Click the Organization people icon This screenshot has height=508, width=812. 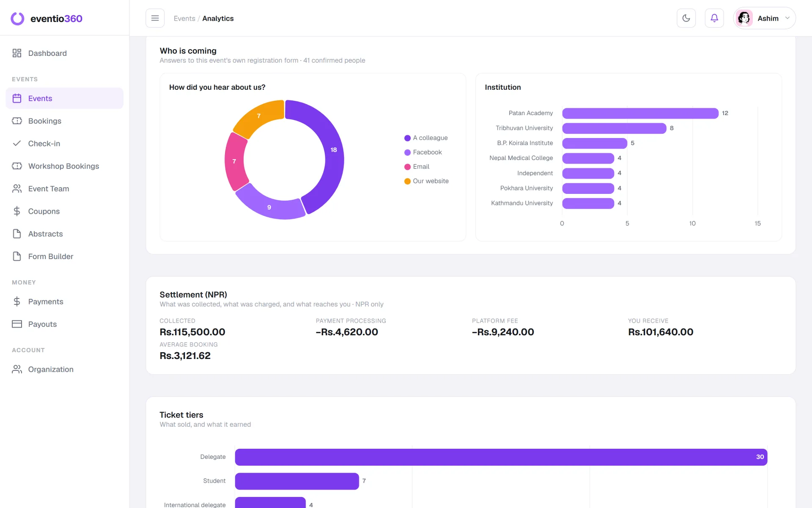pyautogui.click(x=17, y=369)
